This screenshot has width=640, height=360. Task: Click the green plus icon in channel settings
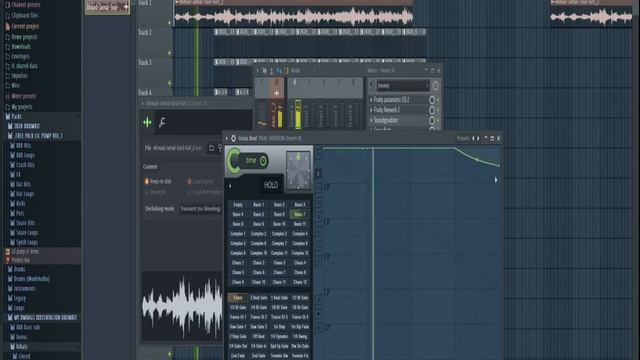point(147,122)
